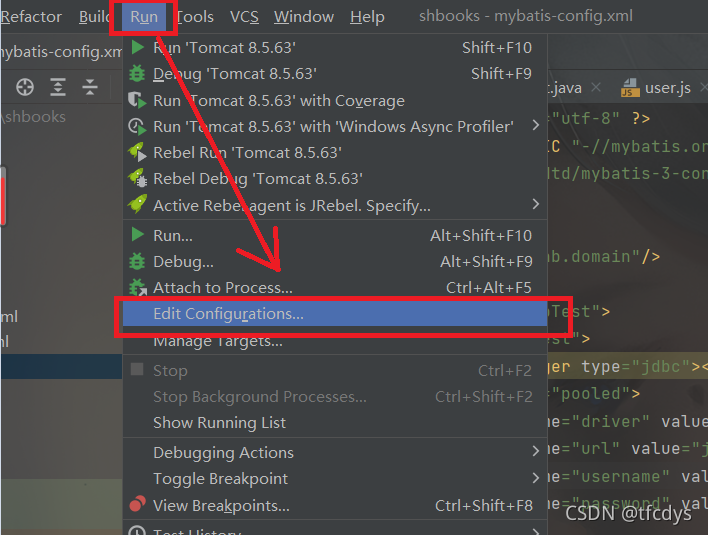The height and width of the screenshot is (535, 708).
Task: Click red View Breakpoints circle icon
Action: click(137, 504)
